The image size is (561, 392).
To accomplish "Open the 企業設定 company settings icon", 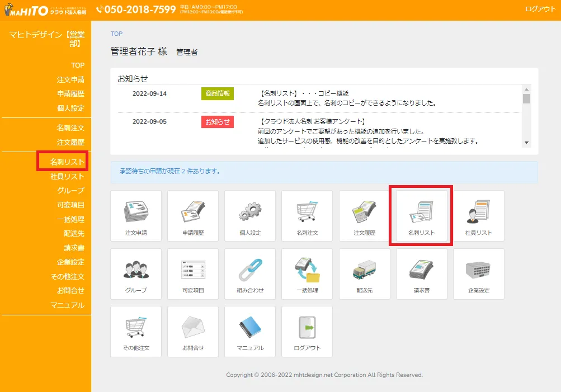I will (x=477, y=273).
